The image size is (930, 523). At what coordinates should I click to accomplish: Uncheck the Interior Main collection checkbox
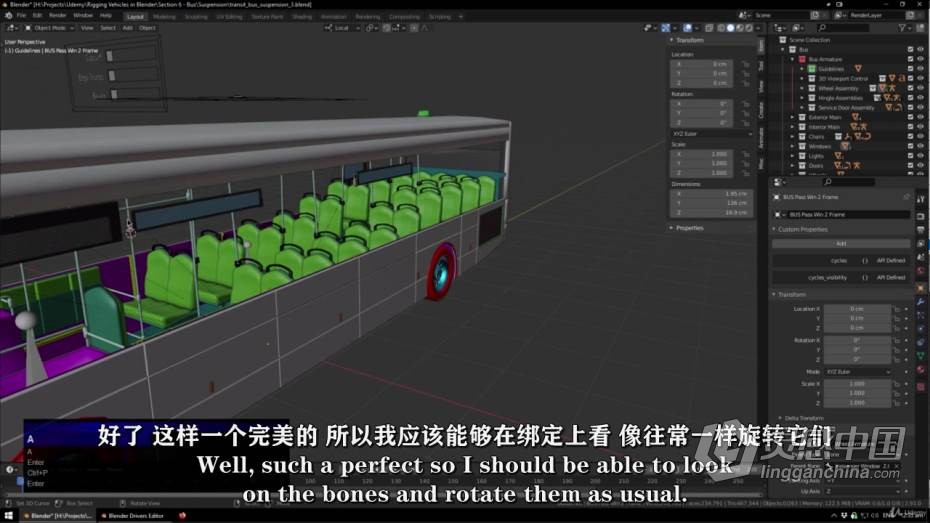coord(910,127)
